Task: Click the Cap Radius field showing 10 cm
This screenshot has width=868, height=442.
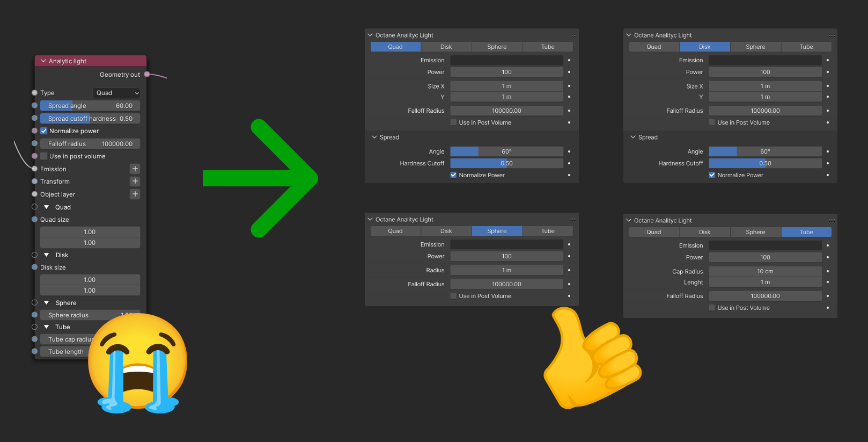Action: (766, 271)
